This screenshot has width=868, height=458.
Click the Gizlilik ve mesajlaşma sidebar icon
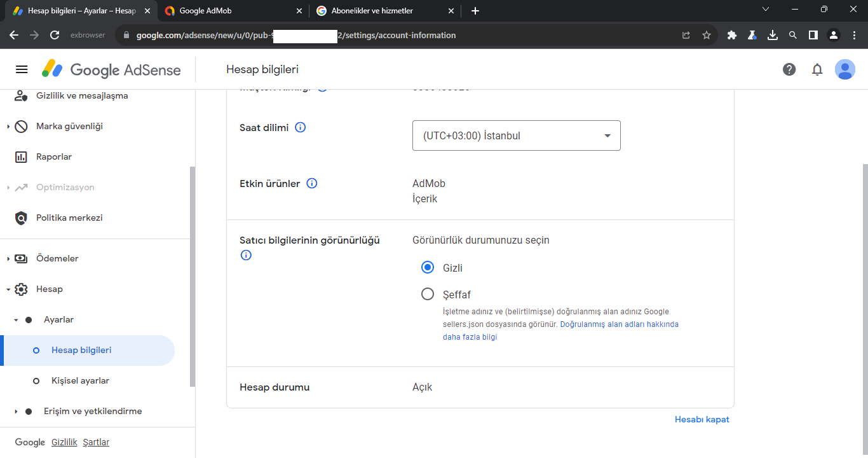(x=21, y=96)
